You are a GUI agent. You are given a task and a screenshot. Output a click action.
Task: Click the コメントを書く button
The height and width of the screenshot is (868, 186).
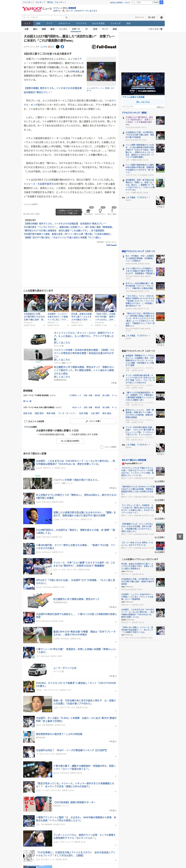click(x=93, y=421)
